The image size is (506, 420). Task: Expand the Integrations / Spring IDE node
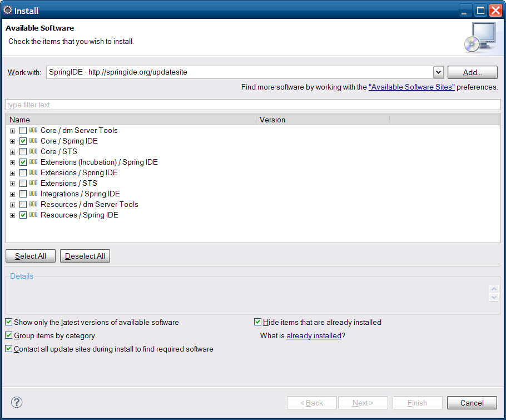pyautogui.click(x=12, y=194)
